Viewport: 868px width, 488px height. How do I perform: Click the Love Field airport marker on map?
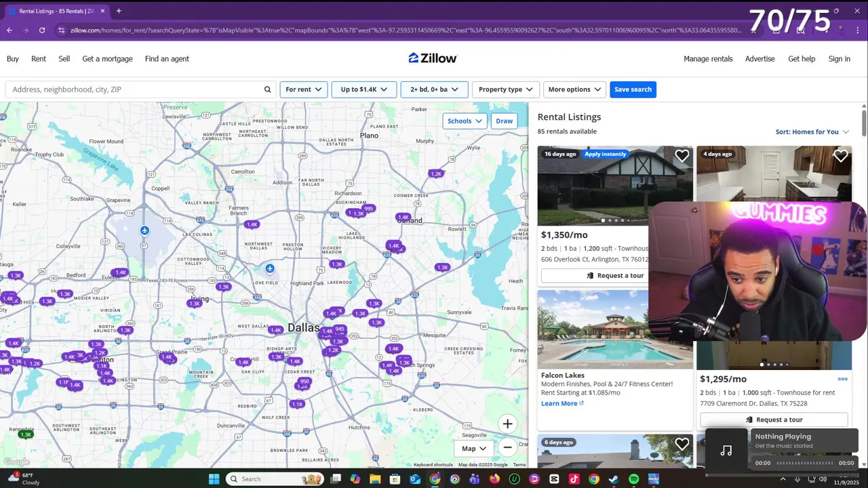point(270,268)
